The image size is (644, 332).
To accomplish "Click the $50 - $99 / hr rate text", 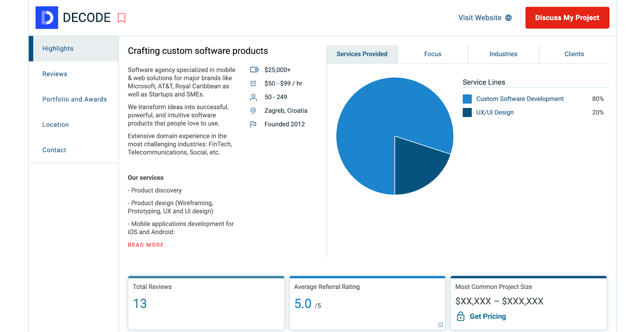I will click(x=283, y=83).
